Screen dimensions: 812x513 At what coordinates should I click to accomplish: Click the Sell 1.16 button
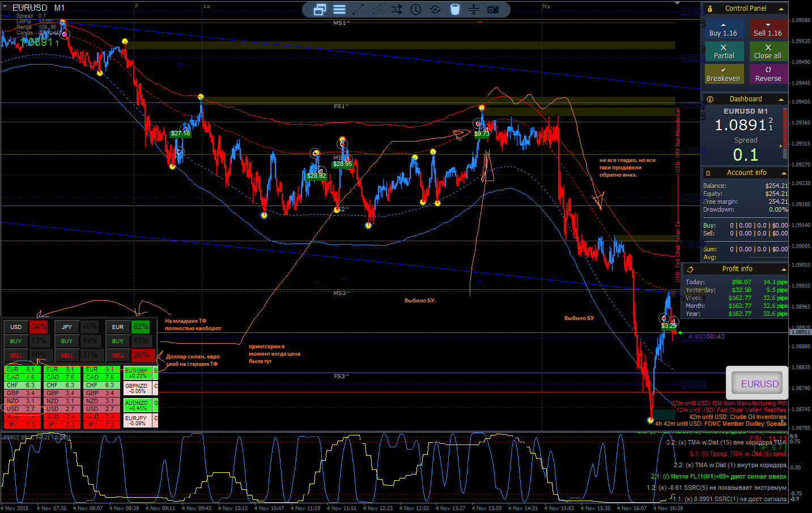[x=768, y=29]
